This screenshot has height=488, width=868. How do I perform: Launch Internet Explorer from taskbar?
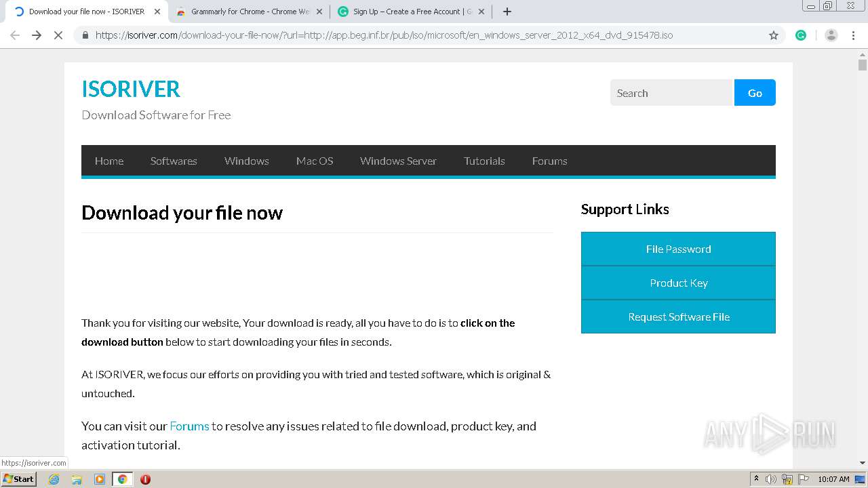(x=54, y=479)
